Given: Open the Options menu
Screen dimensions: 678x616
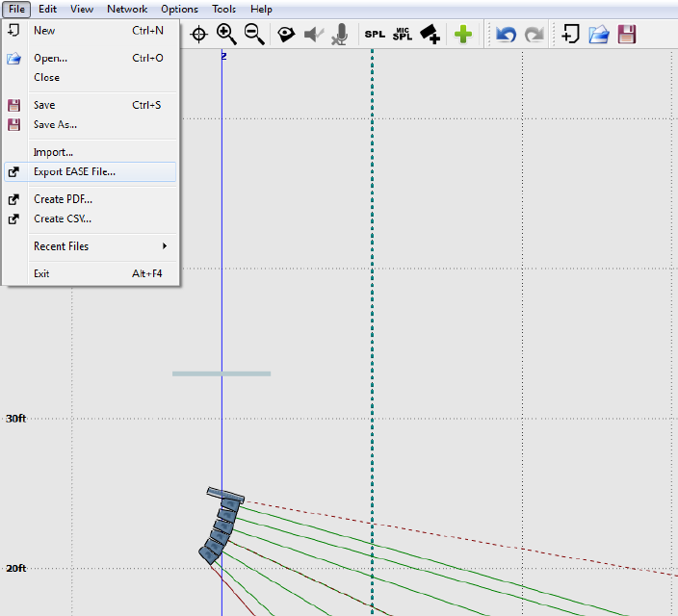Looking at the screenshot, I should point(179,9).
